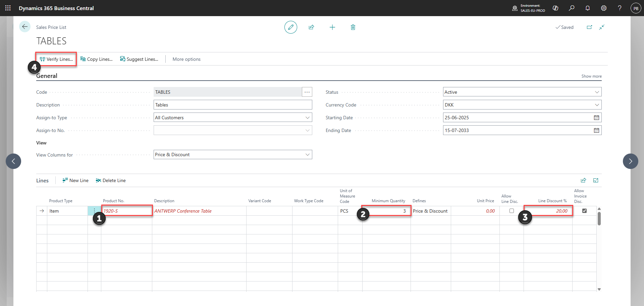The image size is (644, 306).
Task: Open the help question mark
Action: click(620, 8)
